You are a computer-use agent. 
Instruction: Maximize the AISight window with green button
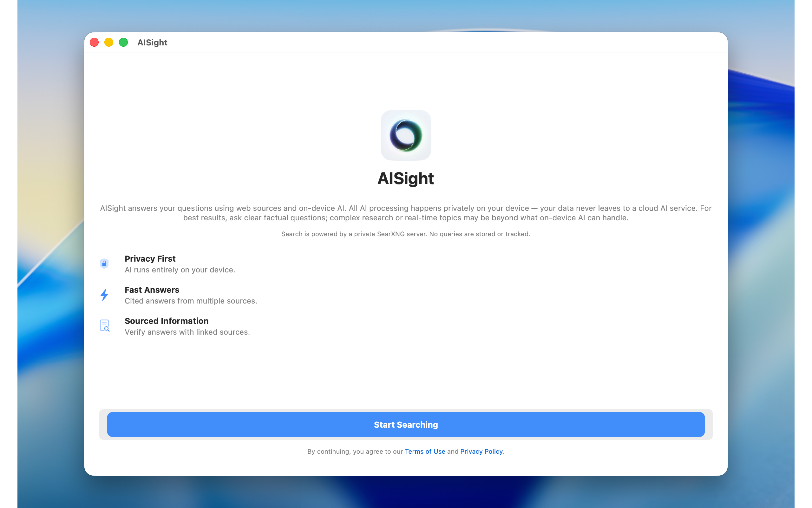123,42
